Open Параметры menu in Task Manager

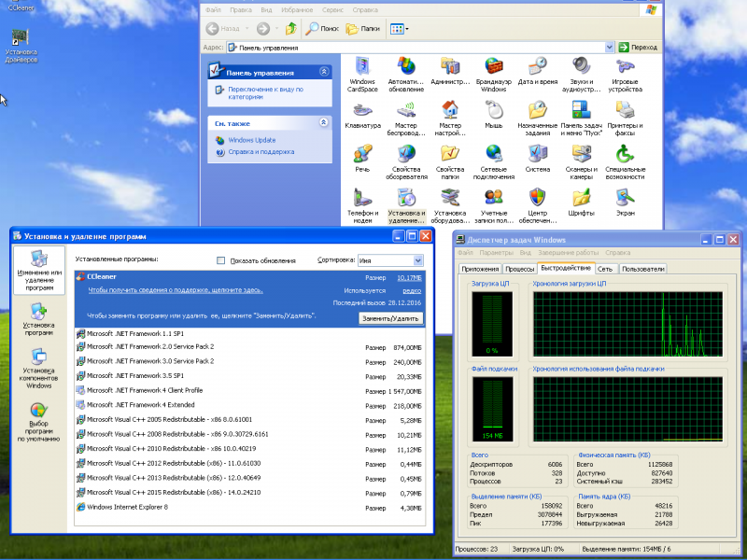497,252
